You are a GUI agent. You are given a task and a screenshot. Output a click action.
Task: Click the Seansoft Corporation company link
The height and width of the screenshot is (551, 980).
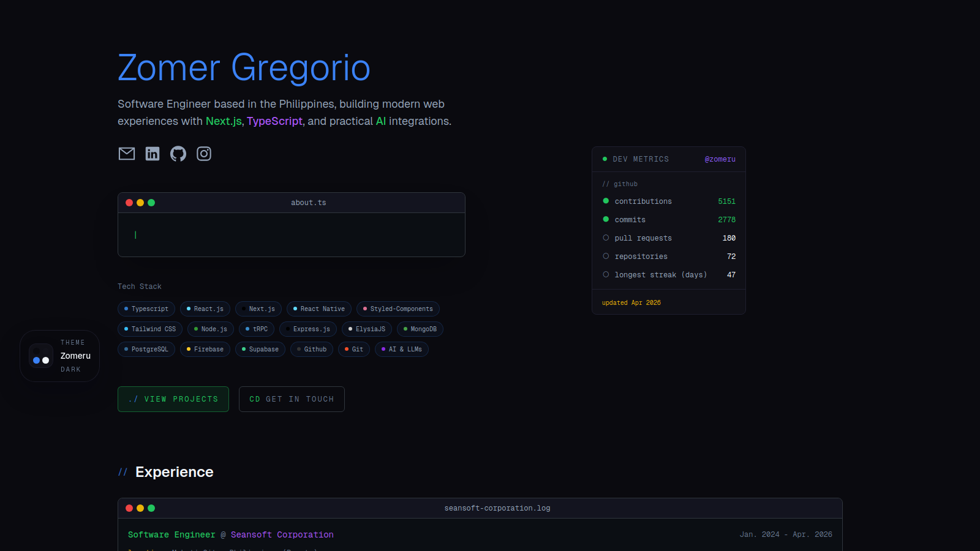click(x=282, y=534)
